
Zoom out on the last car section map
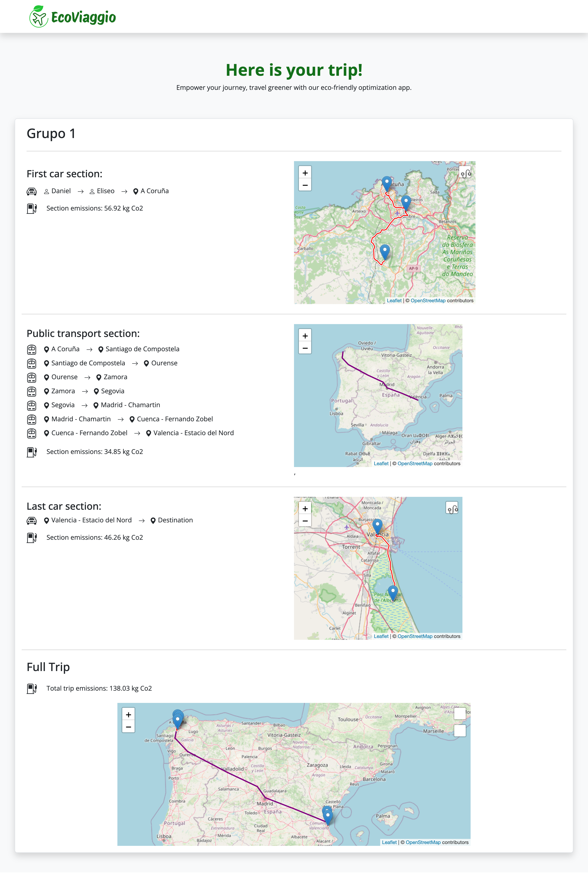pos(305,521)
